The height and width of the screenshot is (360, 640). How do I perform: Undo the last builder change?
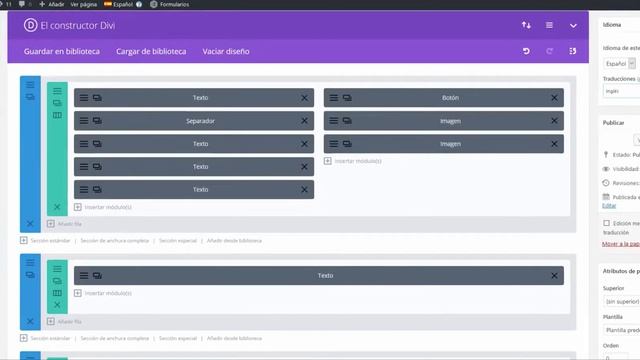point(527,51)
